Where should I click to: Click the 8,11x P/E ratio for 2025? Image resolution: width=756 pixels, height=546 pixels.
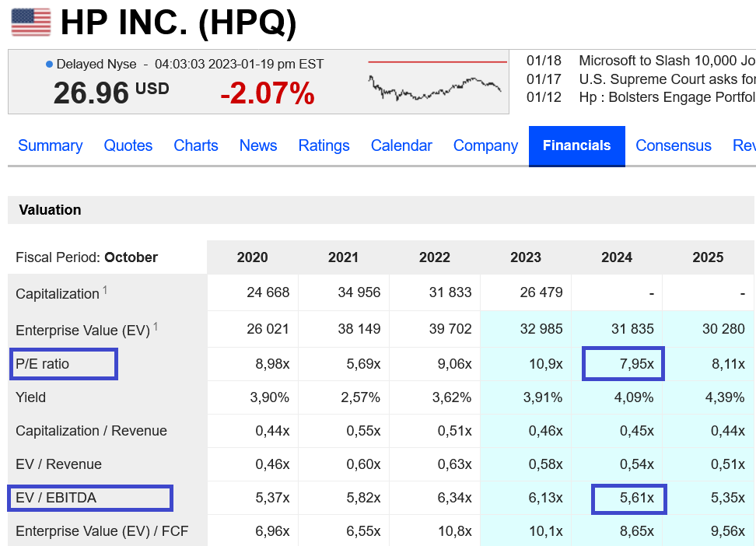pyautogui.click(x=728, y=364)
